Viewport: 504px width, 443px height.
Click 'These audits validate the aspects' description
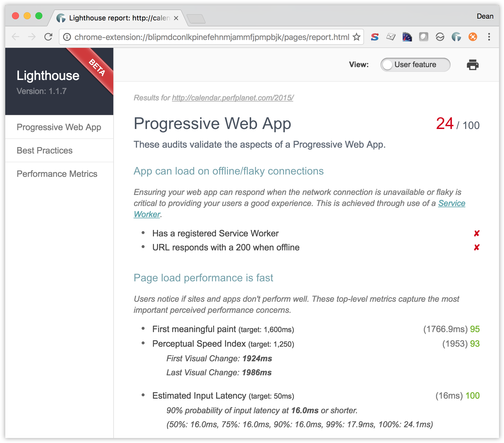[260, 145]
